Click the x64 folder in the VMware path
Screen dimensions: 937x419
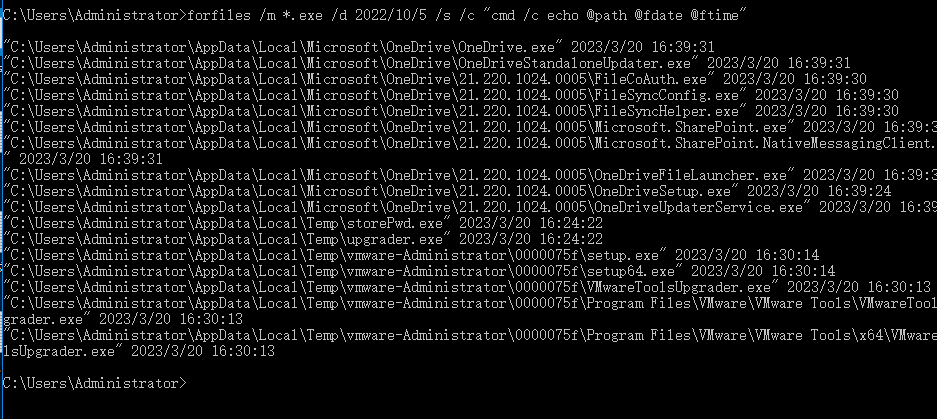tap(867, 335)
